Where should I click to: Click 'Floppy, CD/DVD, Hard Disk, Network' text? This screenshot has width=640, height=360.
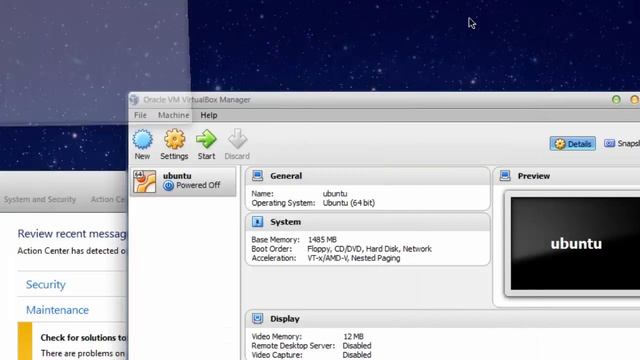pyautogui.click(x=369, y=249)
